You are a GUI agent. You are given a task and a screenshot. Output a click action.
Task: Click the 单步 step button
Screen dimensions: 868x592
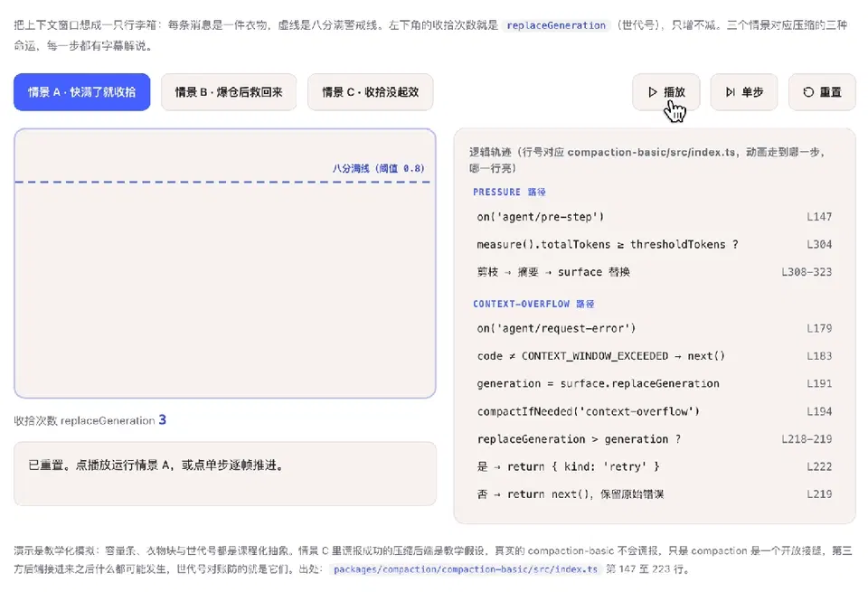click(744, 92)
